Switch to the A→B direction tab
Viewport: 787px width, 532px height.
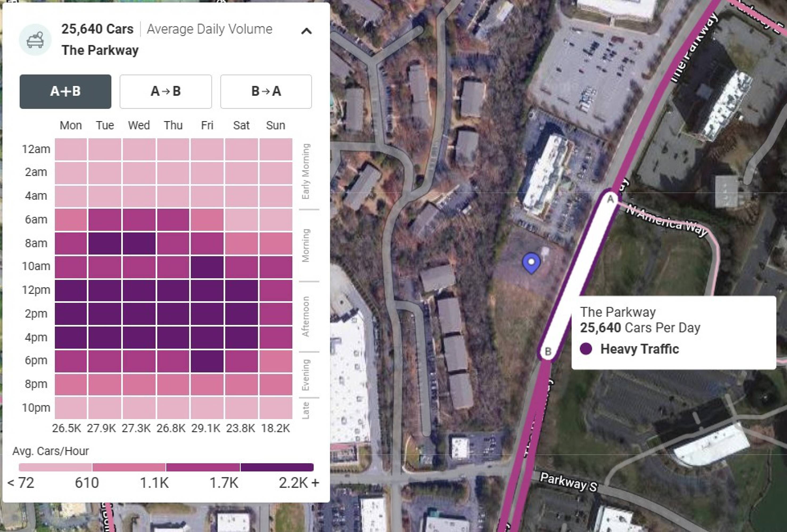tap(166, 92)
